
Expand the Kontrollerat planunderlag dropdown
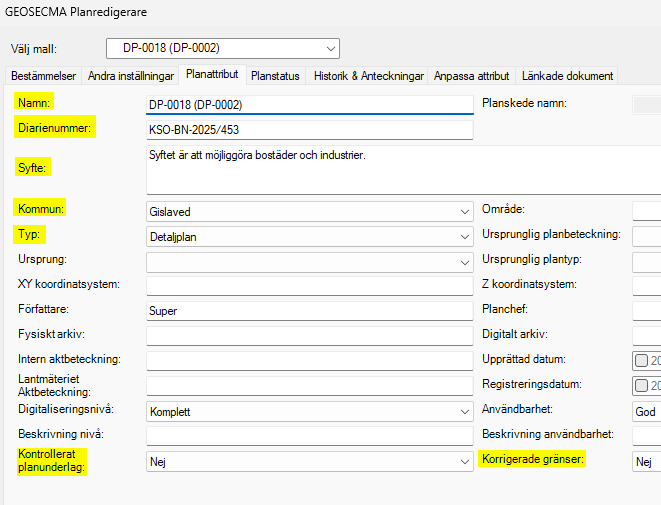[x=309, y=461]
